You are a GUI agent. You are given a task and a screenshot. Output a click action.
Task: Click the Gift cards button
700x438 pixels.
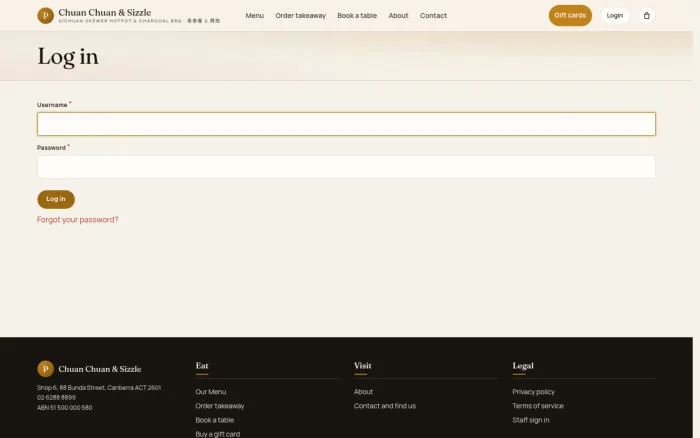coord(570,16)
